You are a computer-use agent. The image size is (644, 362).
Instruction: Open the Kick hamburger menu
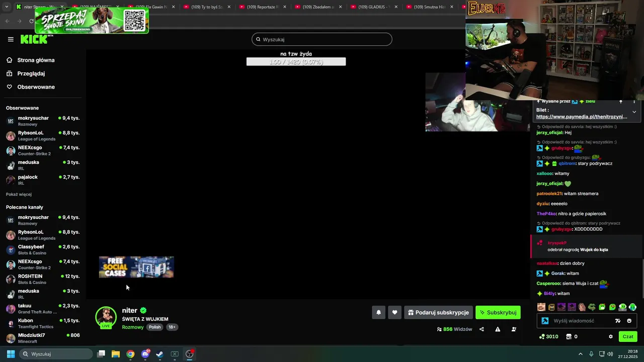tap(11, 39)
